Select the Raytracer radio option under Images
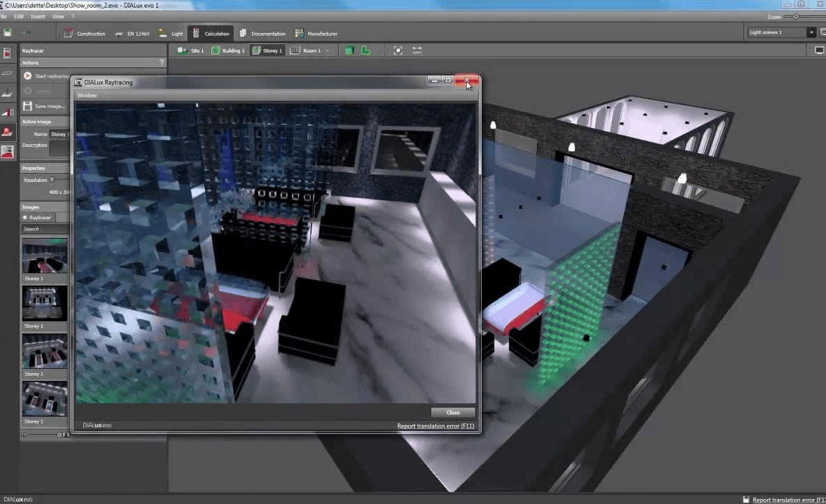The width and height of the screenshot is (826, 504). [25, 218]
